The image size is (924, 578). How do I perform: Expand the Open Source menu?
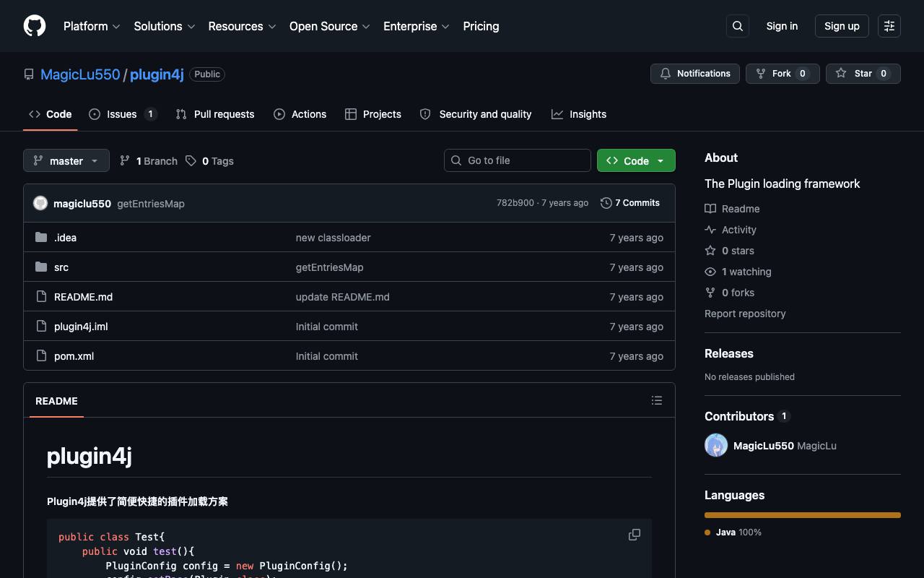coord(330,26)
